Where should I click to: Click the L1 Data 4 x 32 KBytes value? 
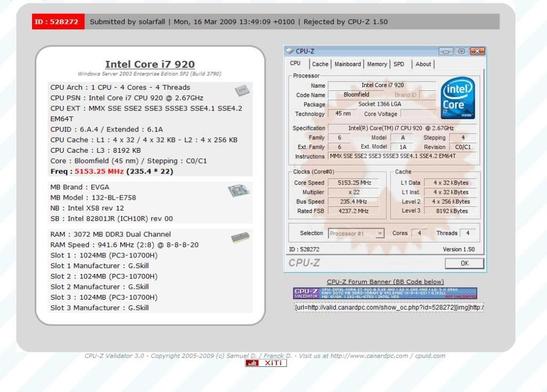point(451,183)
